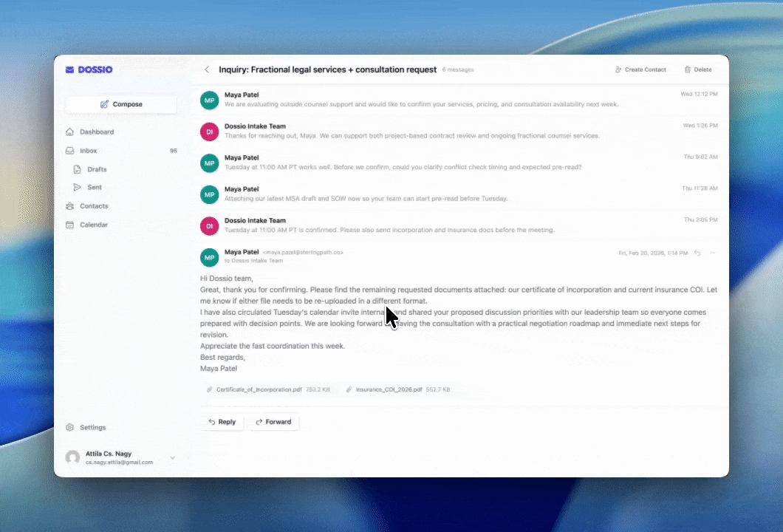Click the Reply button
This screenshot has height=532, width=783.
tap(222, 422)
